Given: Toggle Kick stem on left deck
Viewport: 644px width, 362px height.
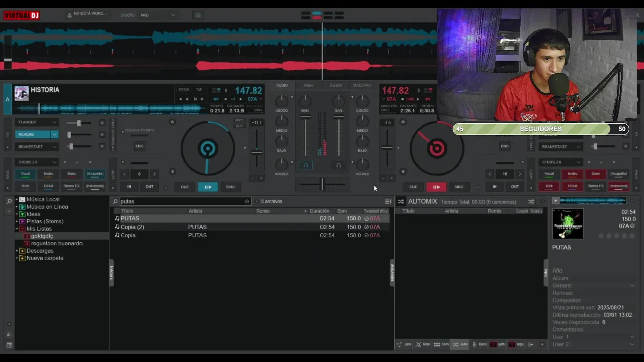Looking at the screenshot, I should (x=25, y=186).
